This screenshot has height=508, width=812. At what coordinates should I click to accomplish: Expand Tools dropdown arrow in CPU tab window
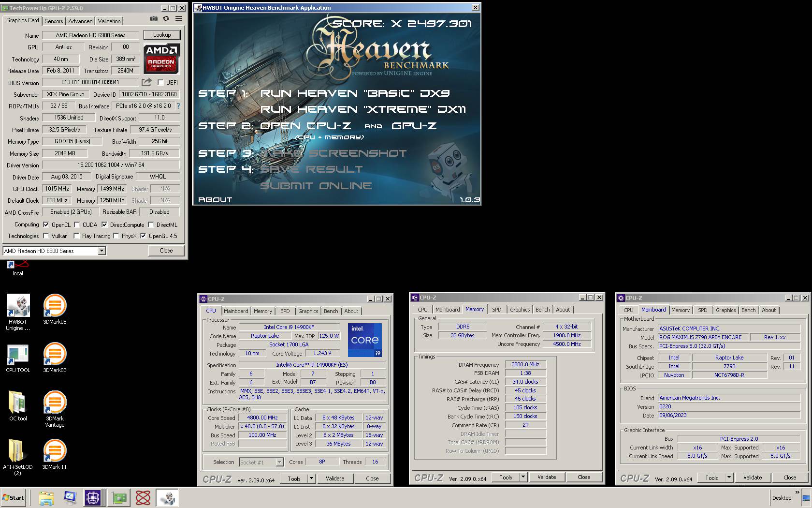[312, 478]
